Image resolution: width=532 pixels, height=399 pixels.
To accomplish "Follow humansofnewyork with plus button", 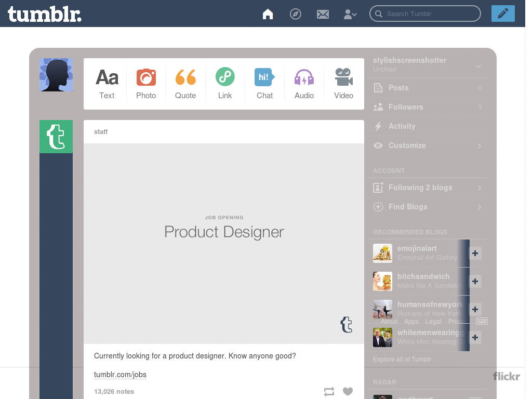I will (475, 309).
